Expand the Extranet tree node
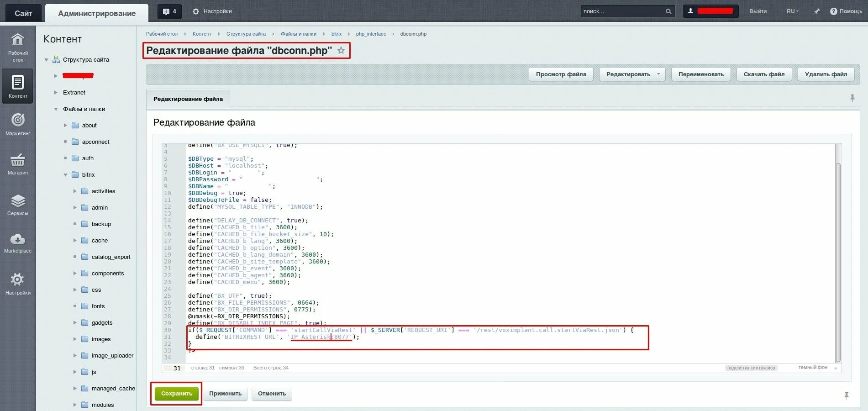The height and width of the screenshot is (411, 868). click(56, 92)
